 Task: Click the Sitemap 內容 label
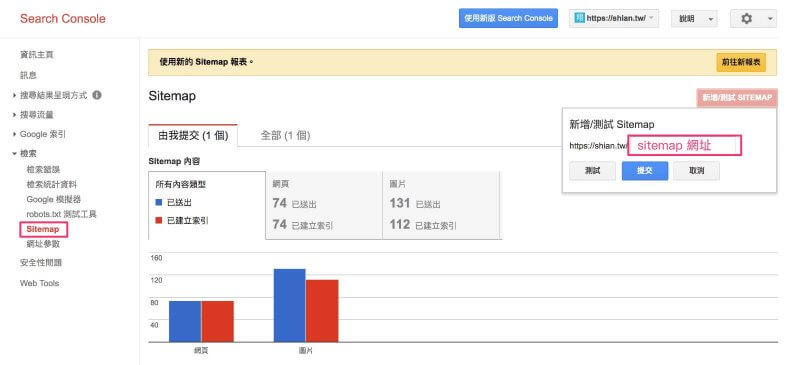point(174,161)
